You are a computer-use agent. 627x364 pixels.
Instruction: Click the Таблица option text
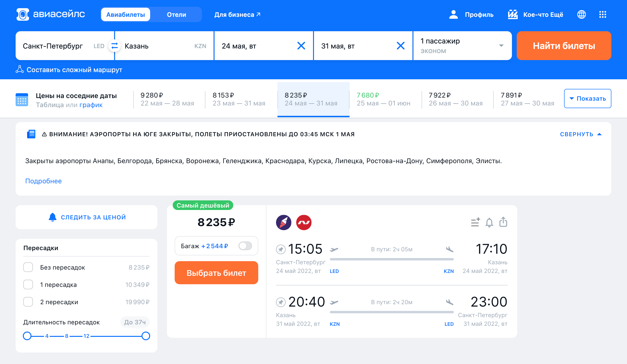[x=50, y=105]
